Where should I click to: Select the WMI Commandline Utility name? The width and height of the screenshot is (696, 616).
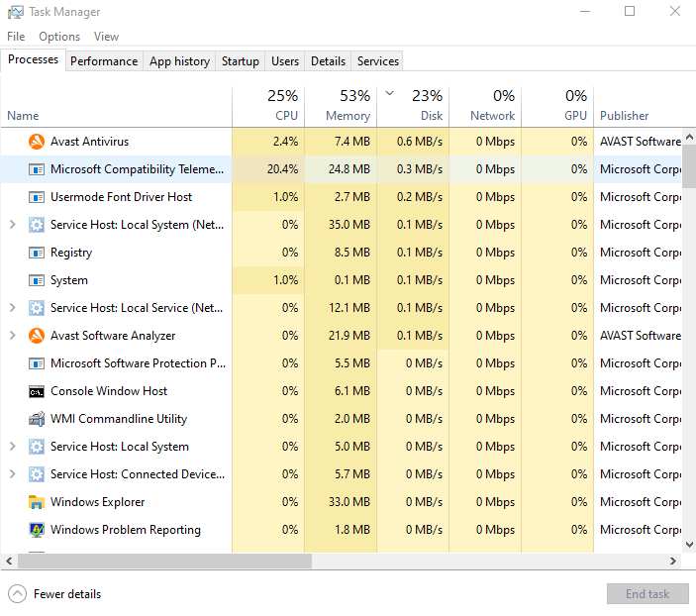[119, 419]
